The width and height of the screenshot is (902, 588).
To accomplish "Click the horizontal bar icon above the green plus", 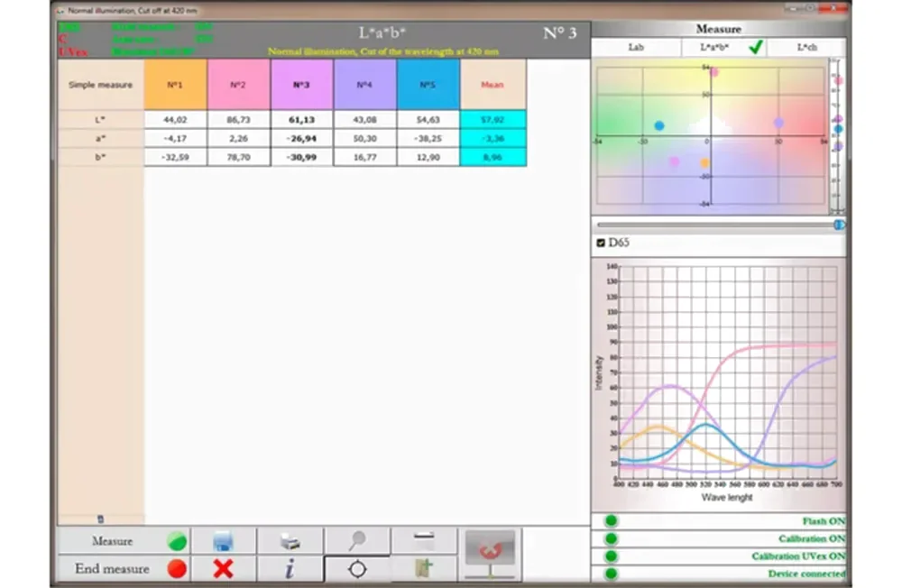I will pos(424,537).
